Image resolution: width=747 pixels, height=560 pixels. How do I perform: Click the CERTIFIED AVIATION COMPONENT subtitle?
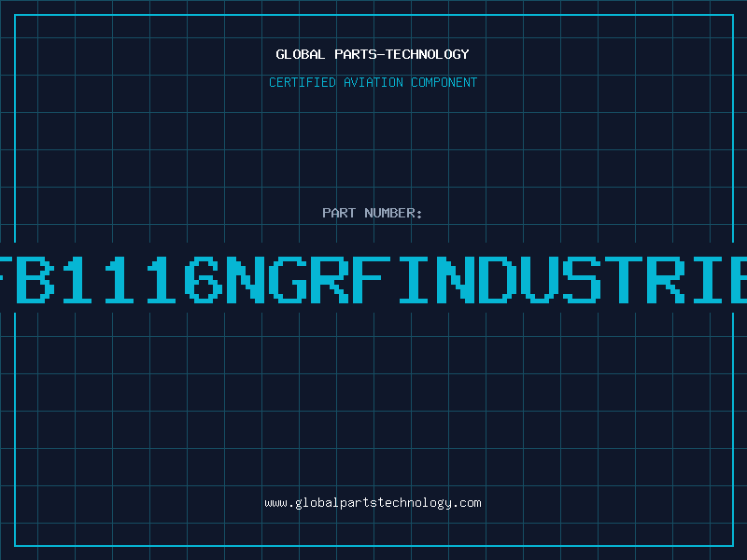click(373, 82)
